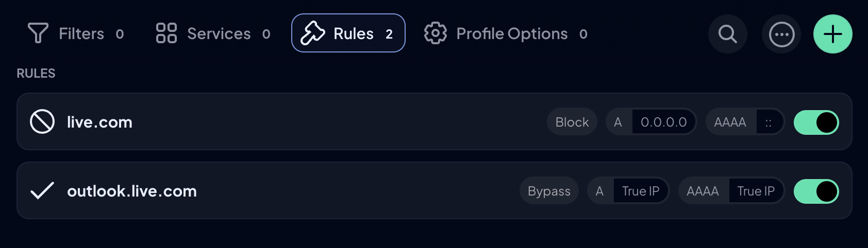This screenshot has width=868, height=248.
Task: Click the checkmark icon beside outlook.live.com
Action: pyautogui.click(x=42, y=191)
